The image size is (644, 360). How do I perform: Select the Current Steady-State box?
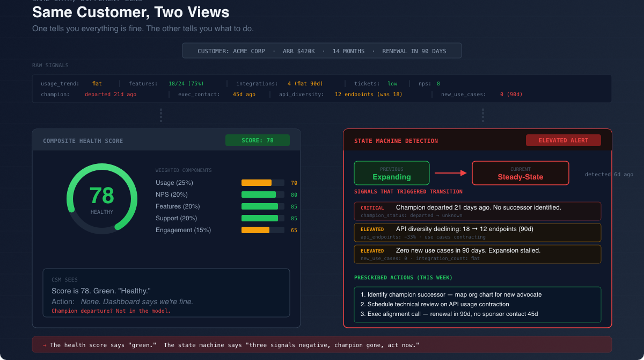[521, 173]
